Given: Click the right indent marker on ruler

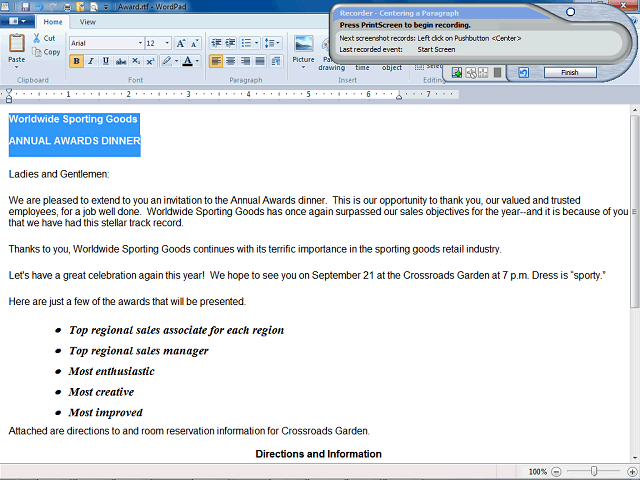Looking at the screenshot, I should tap(399, 96).
